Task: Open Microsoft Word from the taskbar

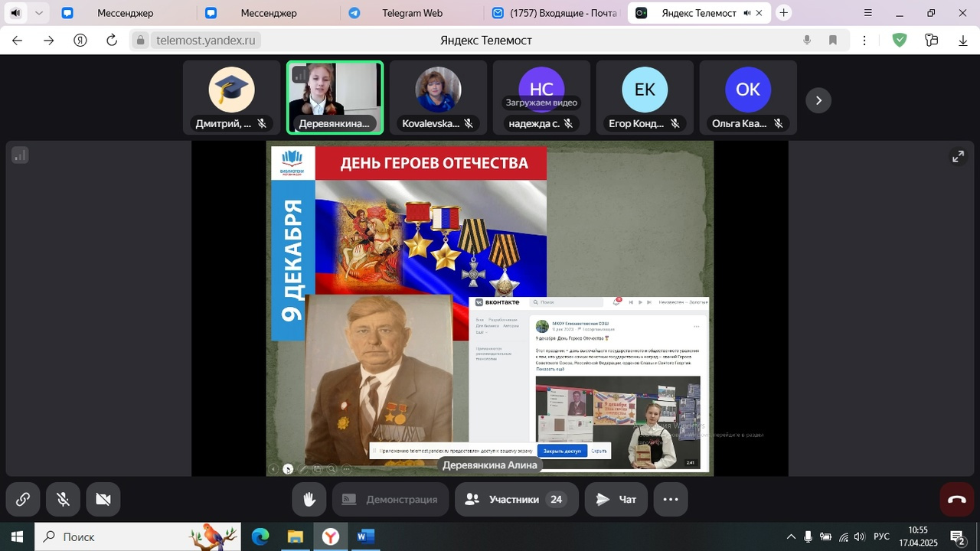Action: [365, 537]
